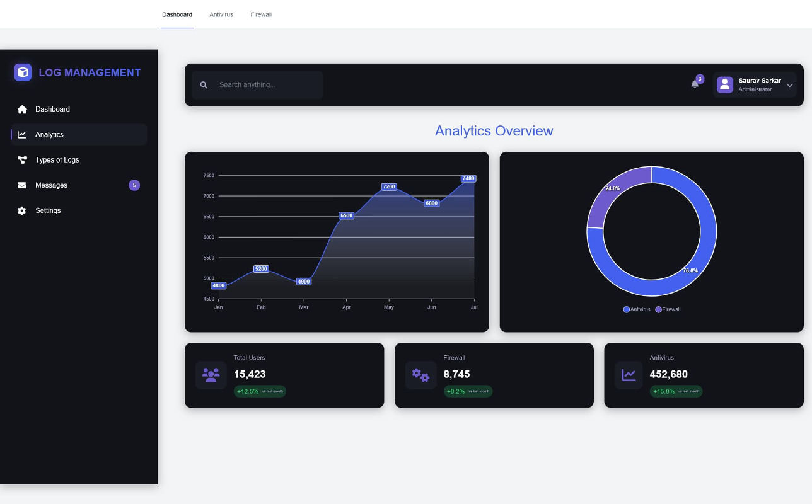Open Settings via the gear icon
The height and width of the screenshot is (504, 812).
[22, 211]
